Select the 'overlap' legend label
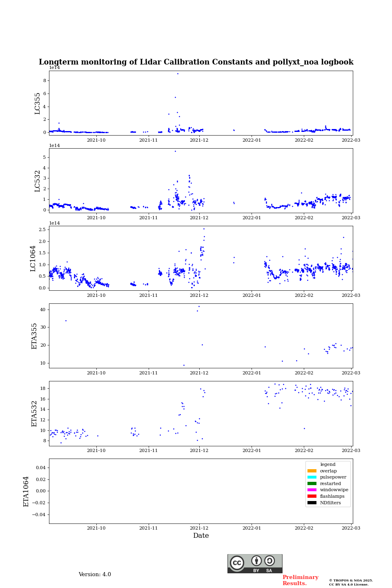This screenshot has width=392, height=588. pos(328,471)
